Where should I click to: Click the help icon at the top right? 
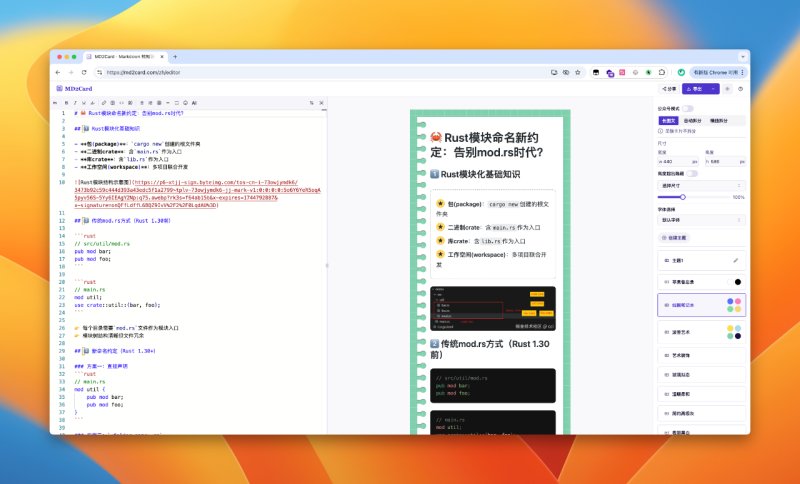[740, 89]
